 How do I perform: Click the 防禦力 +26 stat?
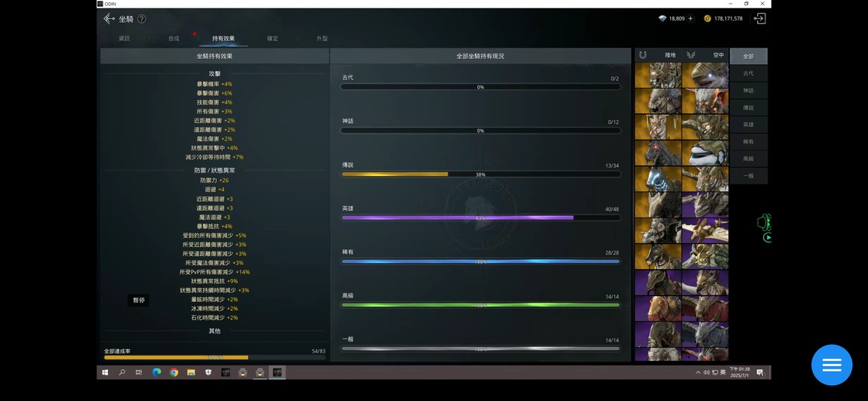(214, 180)
